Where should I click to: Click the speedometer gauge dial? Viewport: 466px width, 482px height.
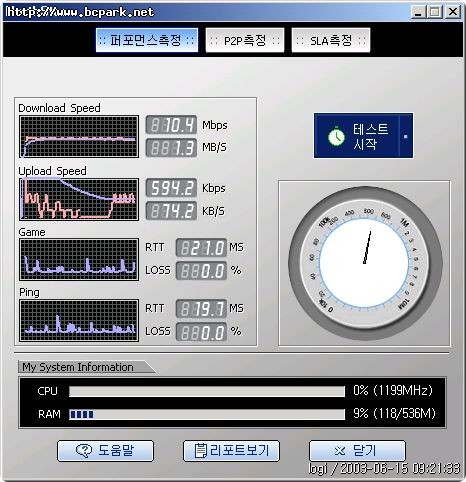coord(365,263)
